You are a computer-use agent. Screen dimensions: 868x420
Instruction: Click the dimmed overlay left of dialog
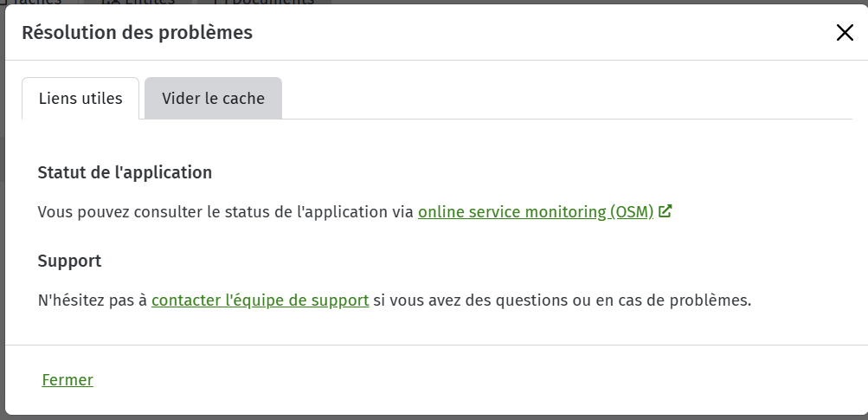pyautogui.click(x=3, y=222)
